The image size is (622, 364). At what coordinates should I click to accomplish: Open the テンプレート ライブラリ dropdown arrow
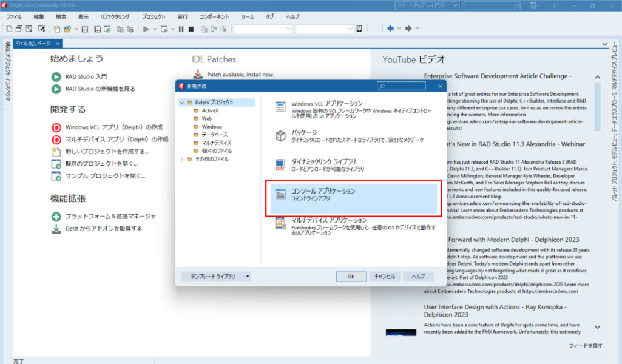[248, 277]
